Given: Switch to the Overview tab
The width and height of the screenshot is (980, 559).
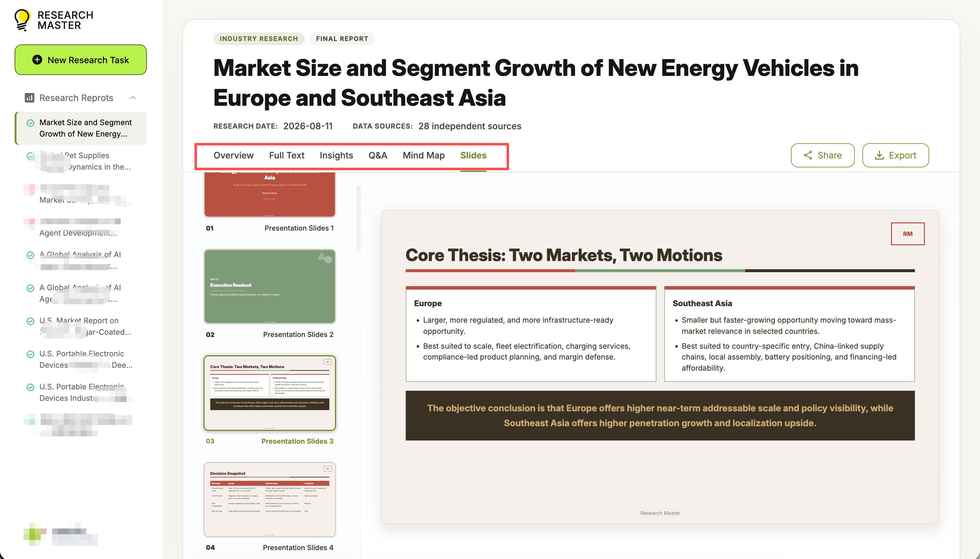Looking at the screenshot, I should click(234, 155).
